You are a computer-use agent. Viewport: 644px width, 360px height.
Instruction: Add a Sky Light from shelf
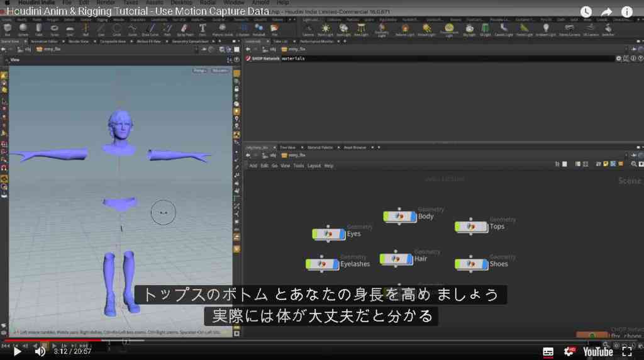[x=469, y=29]
